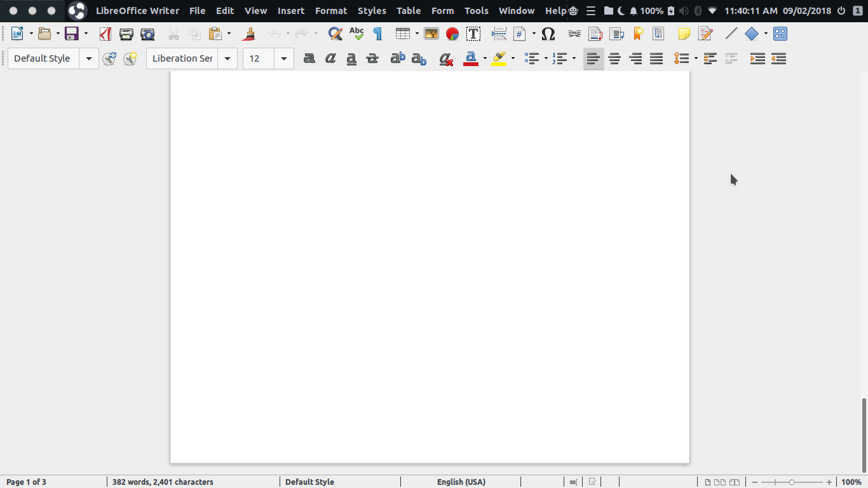Click the Insert Comment icon
868x488 pixels.
pyautogui.click(x=684, y=34)
